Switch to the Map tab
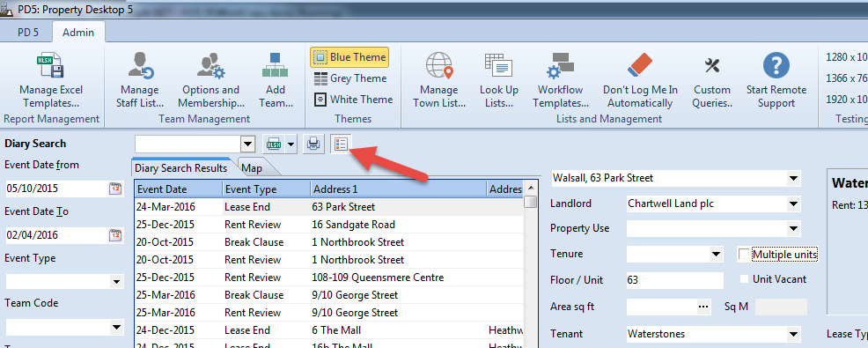868x348 pixels. 252,168
